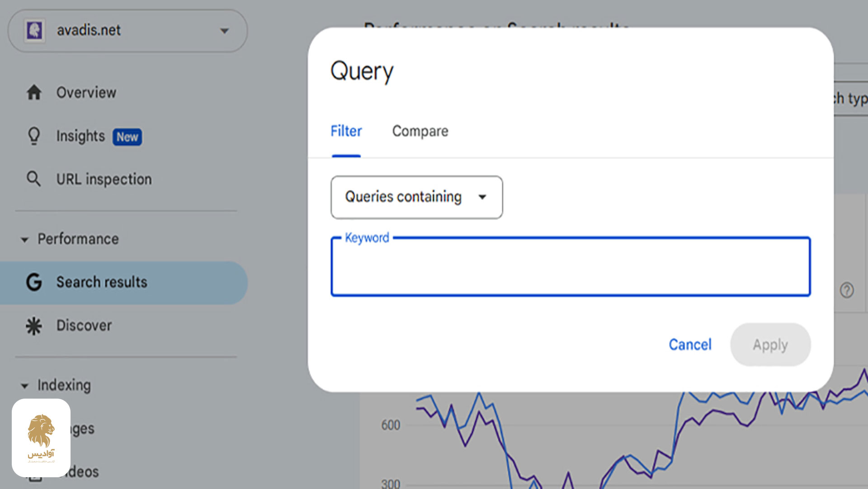
Task: Open the URL inspection menu item
Action: point(104,179)
